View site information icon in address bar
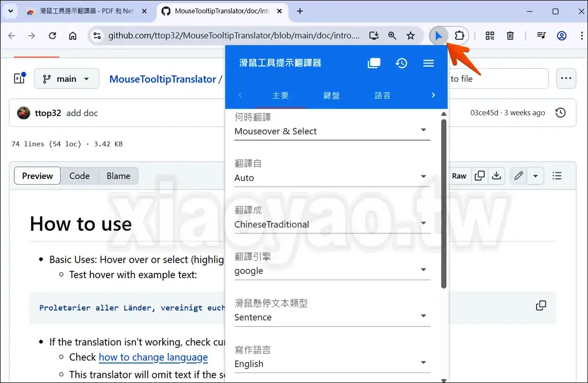588x383 pixels. pyautogui.click(x=97, y=36)
